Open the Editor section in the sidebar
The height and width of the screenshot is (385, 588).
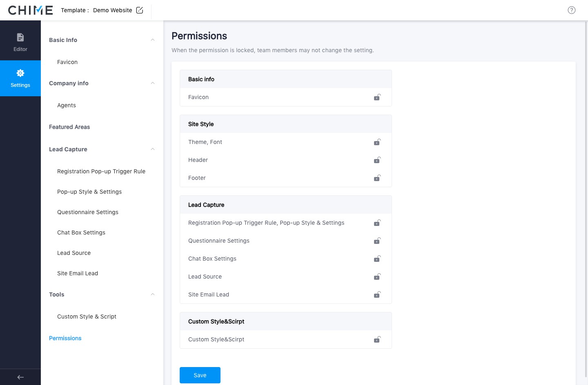[x=20, y=42]
